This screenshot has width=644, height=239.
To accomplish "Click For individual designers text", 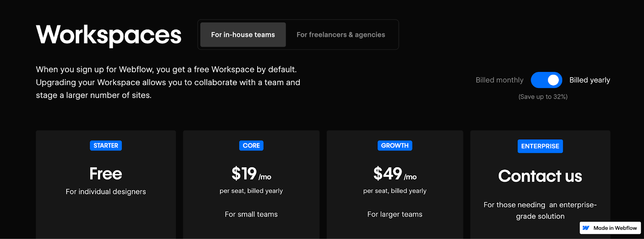I will (106, 192).
